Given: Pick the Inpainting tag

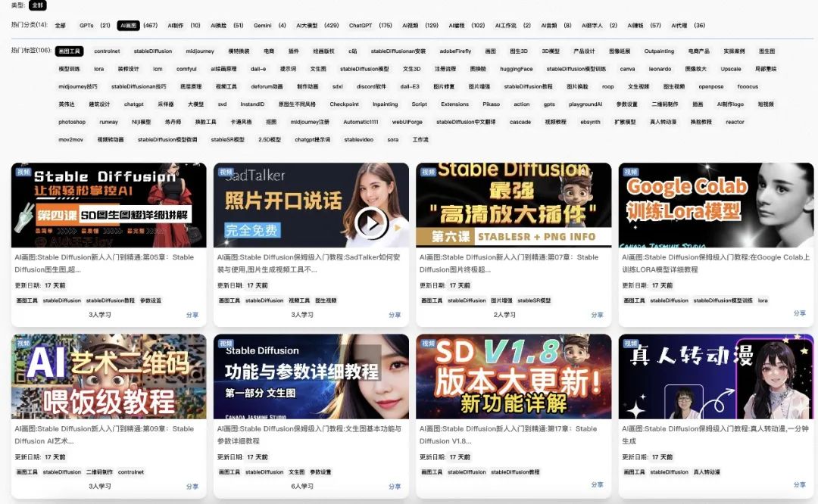Looking at the screenshot, I should (385, 104).
